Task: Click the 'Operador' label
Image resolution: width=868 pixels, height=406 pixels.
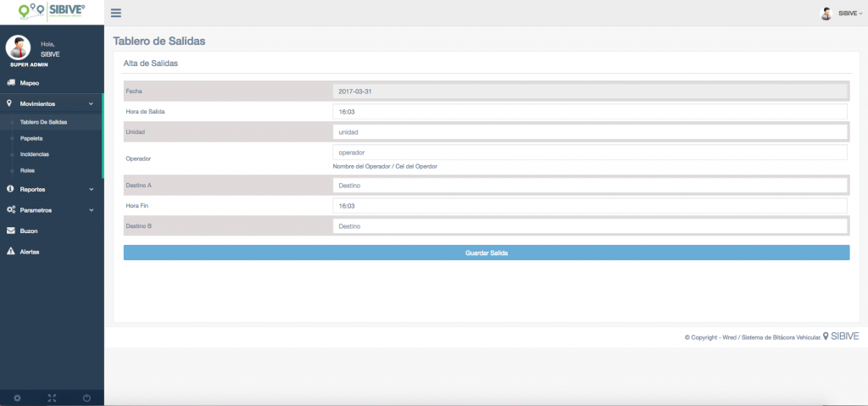Action: click(138, 159)
